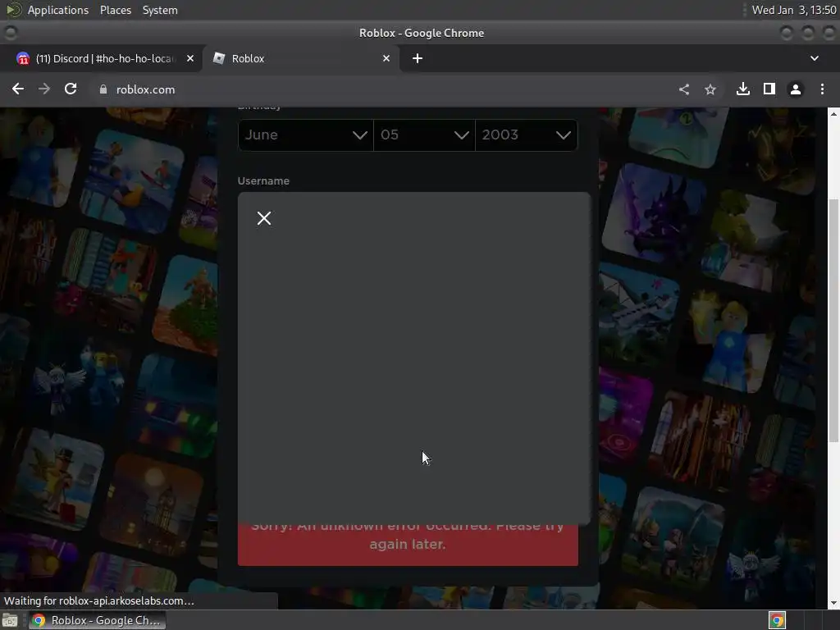
Task: Open the 2003 birthday year dropdown
Action: [x=527, y=135]
